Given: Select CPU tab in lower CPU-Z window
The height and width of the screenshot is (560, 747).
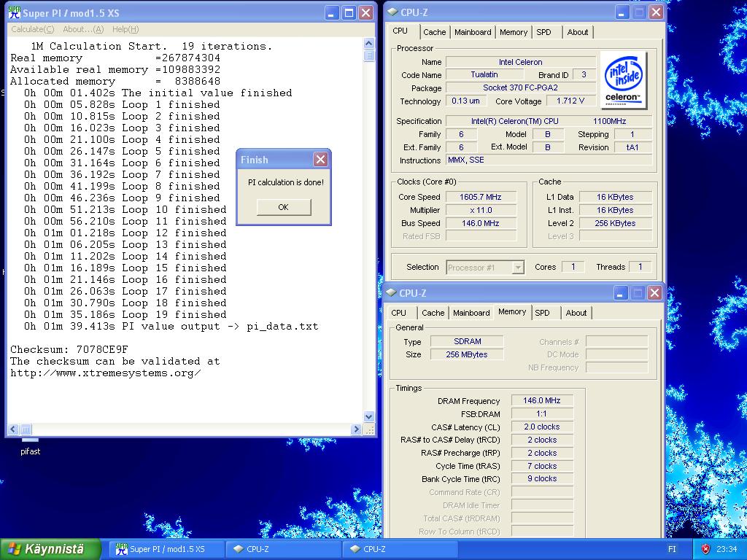Looking at the screenshot, I should 399,313.
